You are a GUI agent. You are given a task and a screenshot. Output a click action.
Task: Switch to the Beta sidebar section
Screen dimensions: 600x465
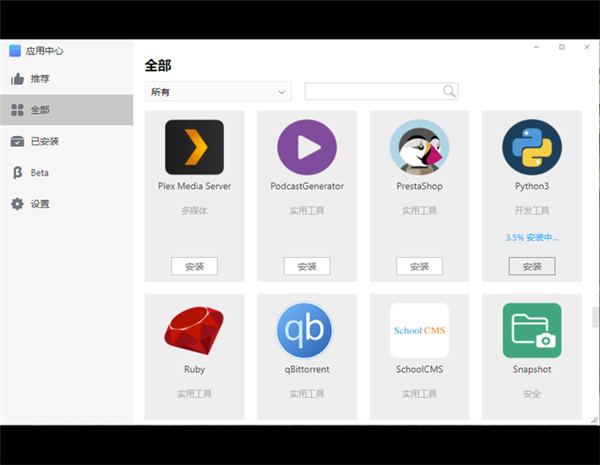pyautogui.click(x=39, y=172)
